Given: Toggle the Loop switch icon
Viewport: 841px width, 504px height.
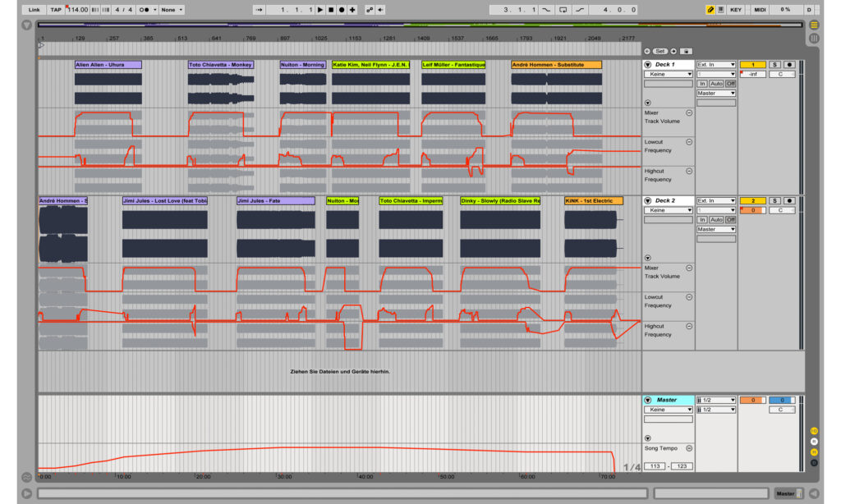Looking at the screenshot, I should coord(563,10).
